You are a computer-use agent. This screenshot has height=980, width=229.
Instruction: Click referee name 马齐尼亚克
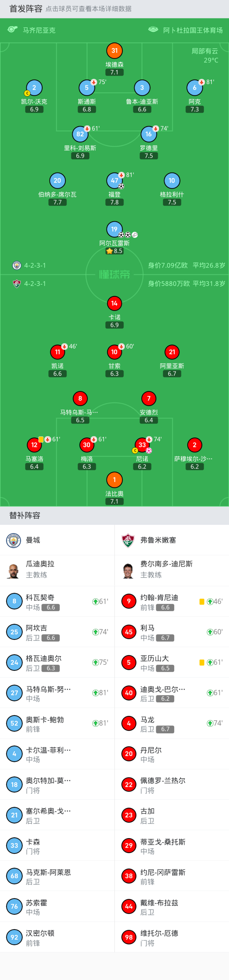(39, 30)
